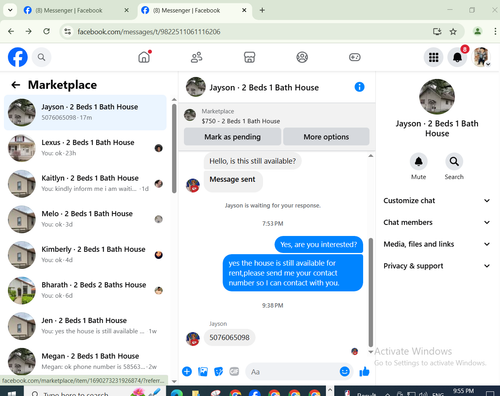Click the conversation list scrollbar
The image size is (500, 396).
tap(174, 148)
